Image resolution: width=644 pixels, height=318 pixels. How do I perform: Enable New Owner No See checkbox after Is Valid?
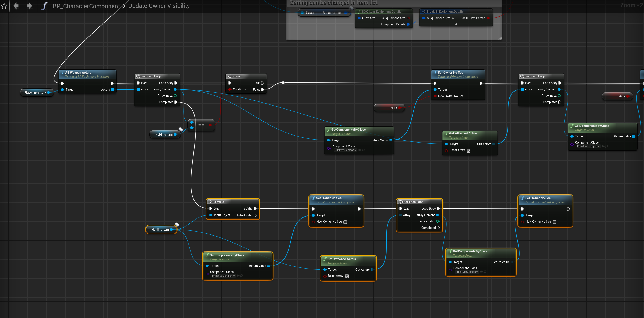click(x=345, y=222)
